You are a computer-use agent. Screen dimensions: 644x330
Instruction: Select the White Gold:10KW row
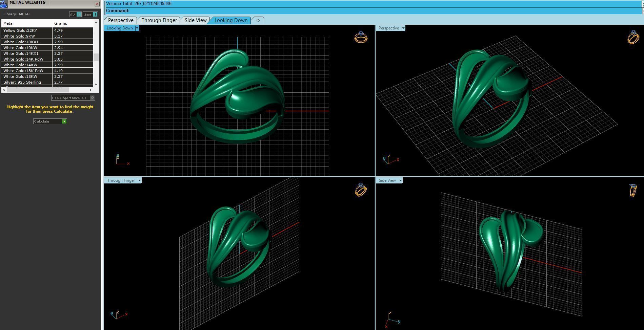[x=47, y=48]
